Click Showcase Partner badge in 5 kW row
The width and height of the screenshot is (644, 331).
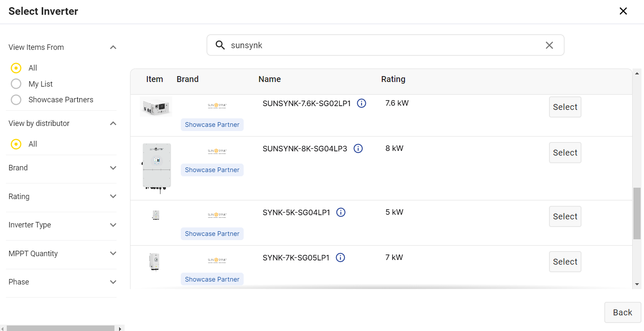pos(212,234)
